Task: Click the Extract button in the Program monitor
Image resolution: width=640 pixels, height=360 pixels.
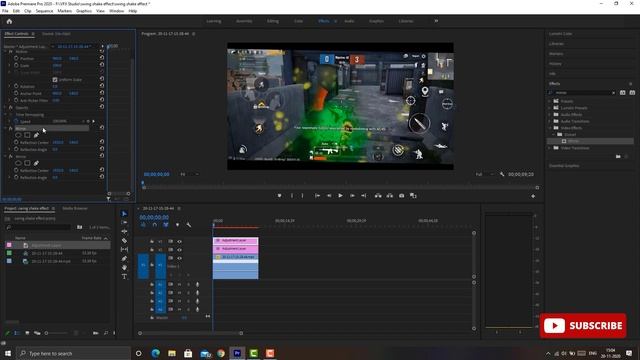Action: (x=390, y=196)
